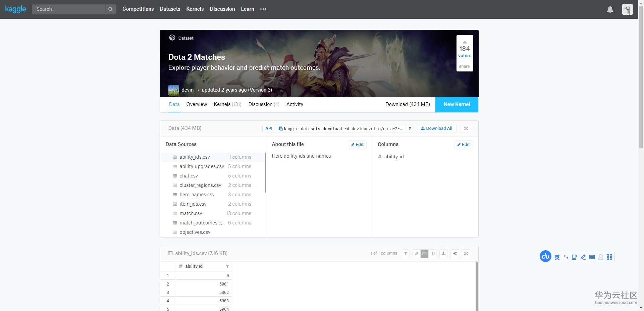The image size is (644, 311).
Task: Open the soft keyboard from input bar
Action: click(x=592, y=257)
